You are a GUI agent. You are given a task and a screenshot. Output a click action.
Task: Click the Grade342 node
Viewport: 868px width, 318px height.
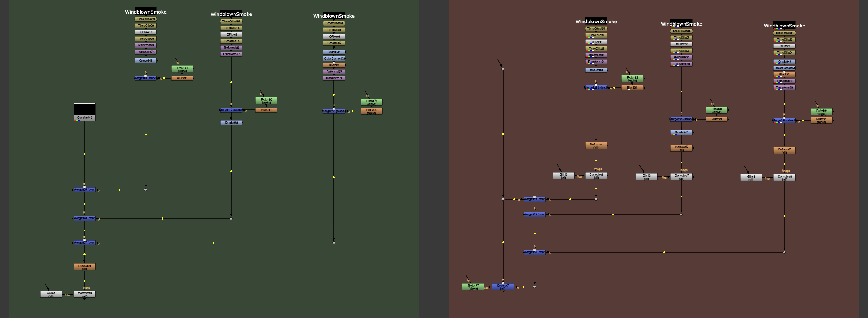coord(231,123)
